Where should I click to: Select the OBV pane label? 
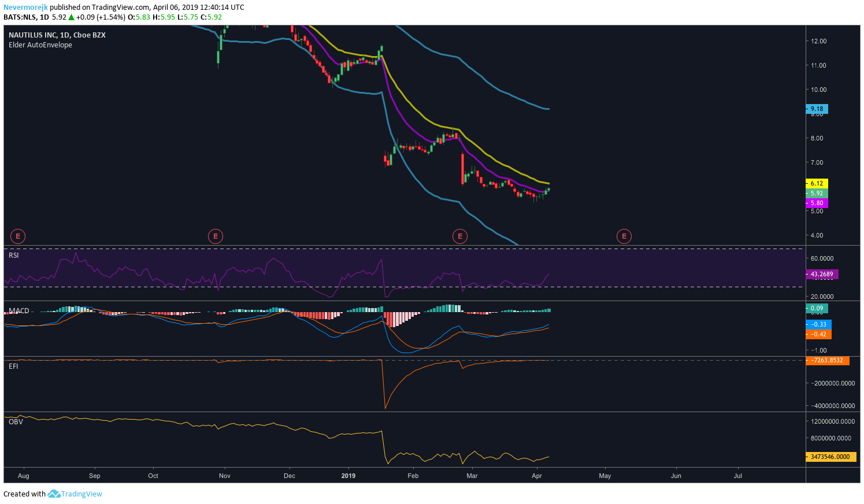point(16,422)
